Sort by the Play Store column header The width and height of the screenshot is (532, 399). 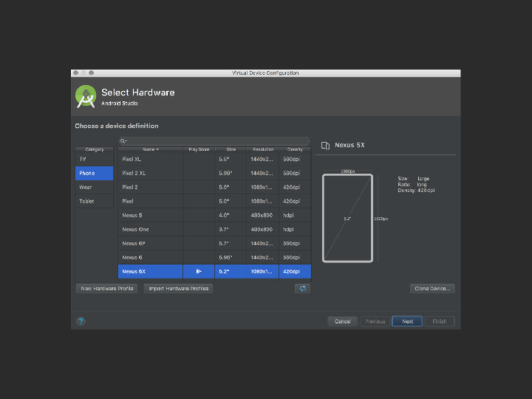[199, 149]
